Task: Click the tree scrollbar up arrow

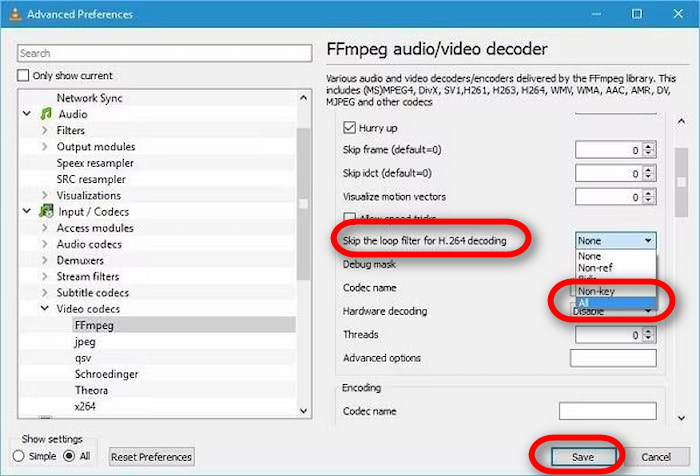Action: [304, 97]
